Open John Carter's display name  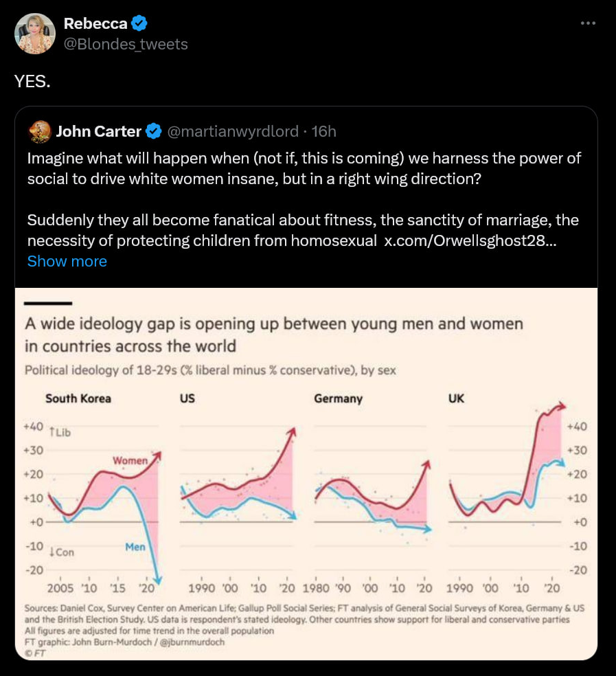coord(99,131)
